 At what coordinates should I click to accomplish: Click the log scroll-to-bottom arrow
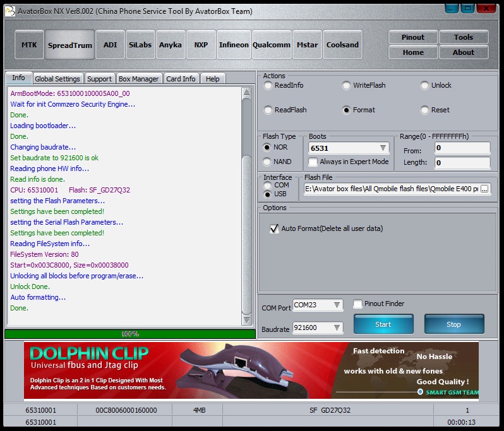(246, 320)
